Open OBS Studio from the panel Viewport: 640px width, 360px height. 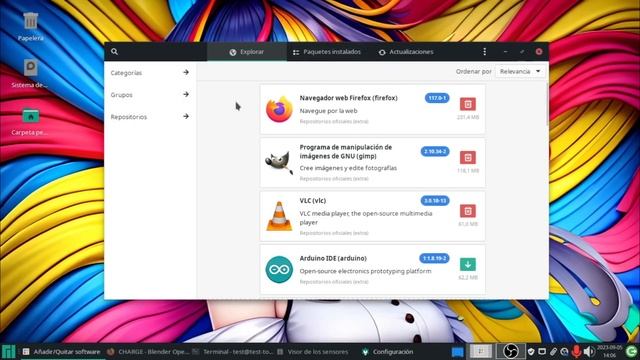tap(511, 351)
